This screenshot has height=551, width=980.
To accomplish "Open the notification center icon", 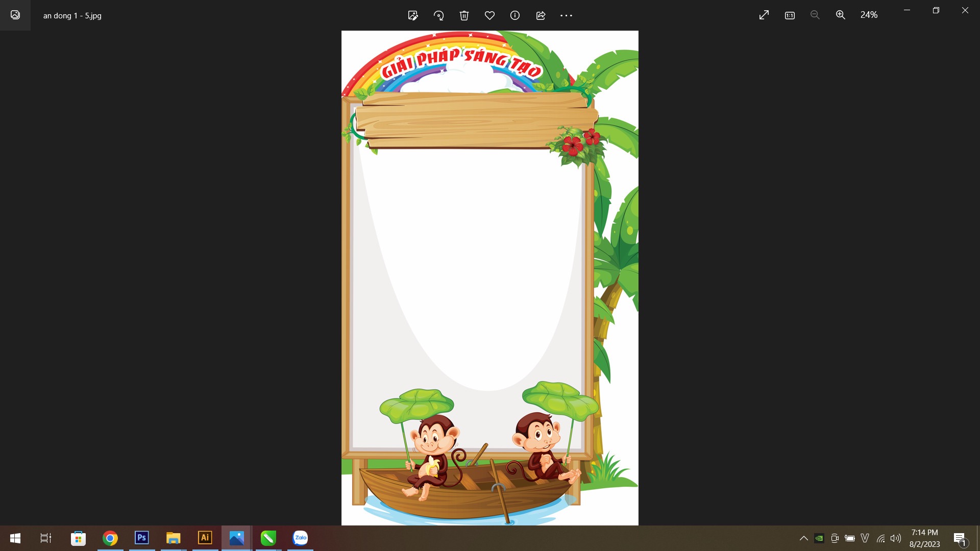I will (960, 538).
